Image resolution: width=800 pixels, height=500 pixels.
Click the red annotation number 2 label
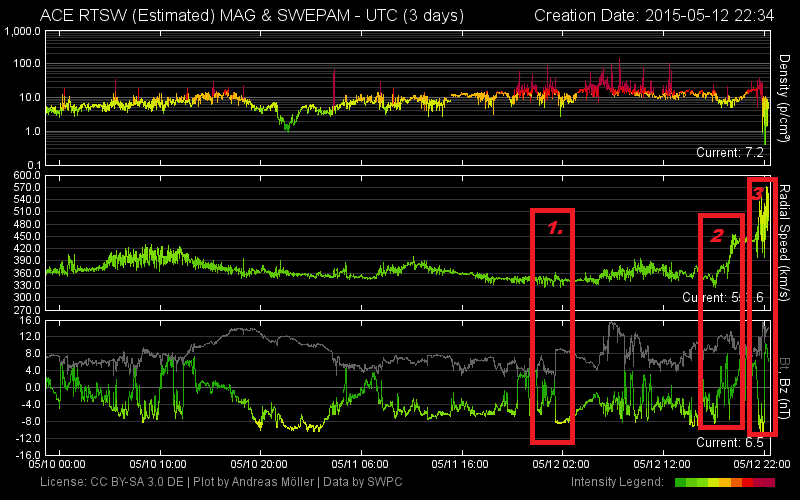[717, 235]
